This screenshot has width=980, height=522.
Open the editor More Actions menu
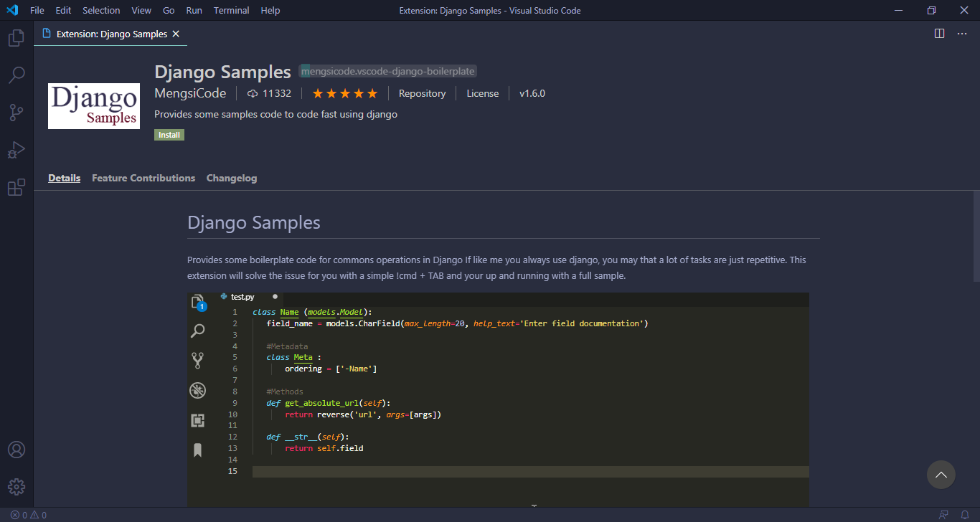[x=961, y=33]
